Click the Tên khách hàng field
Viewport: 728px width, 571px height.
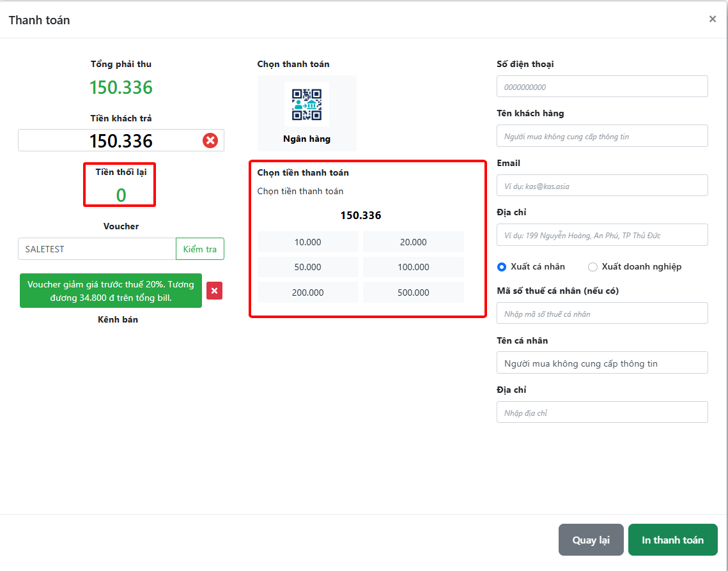click(x=602, y=136)
